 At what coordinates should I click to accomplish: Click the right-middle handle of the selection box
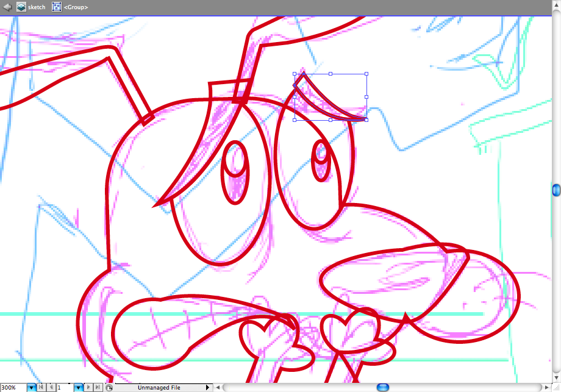click(x=366, y=97)
